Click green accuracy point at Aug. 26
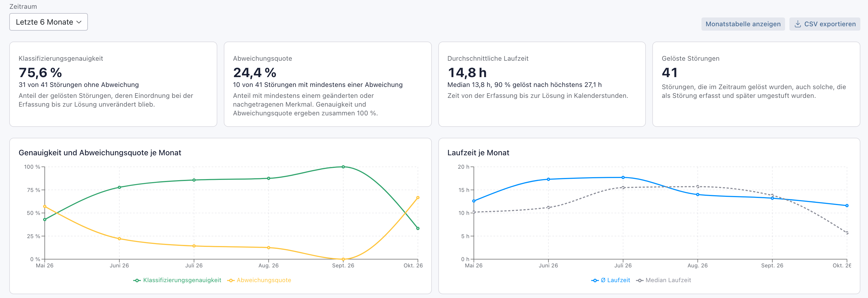Image resolution: width=868 pixels, height=298 pixels. [269, 178]
